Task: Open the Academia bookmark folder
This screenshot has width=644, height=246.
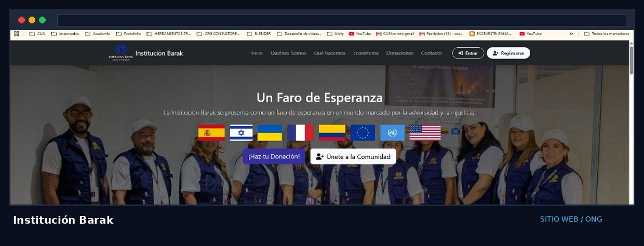Action: (x=98, y=34)
